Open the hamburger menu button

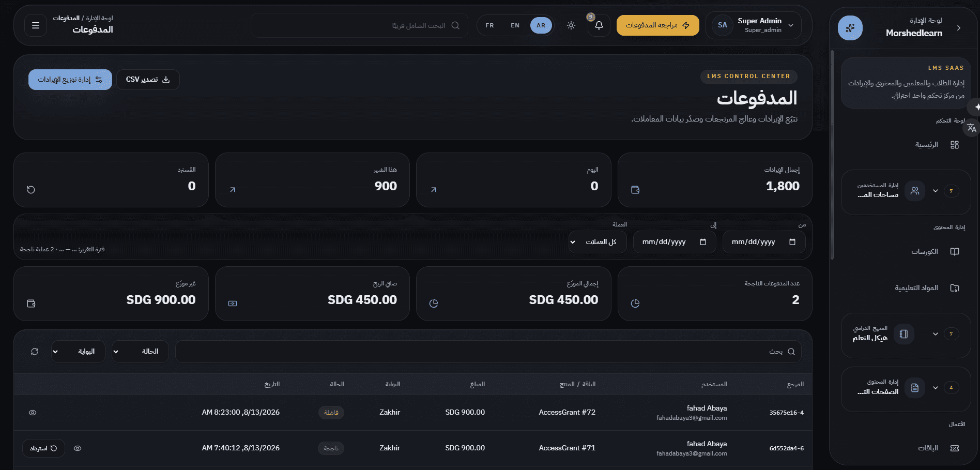36,25
